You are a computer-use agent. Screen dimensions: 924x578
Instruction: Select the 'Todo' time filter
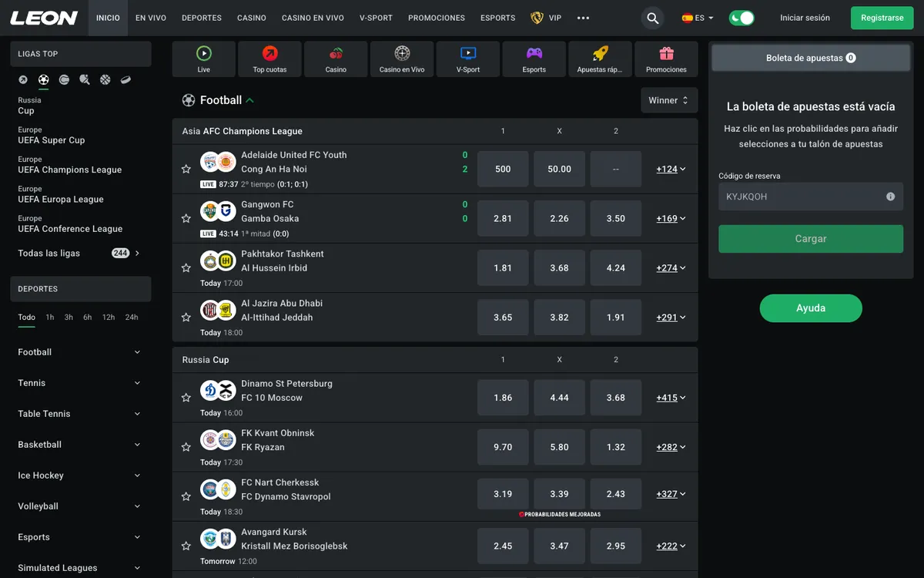point(26,317)
